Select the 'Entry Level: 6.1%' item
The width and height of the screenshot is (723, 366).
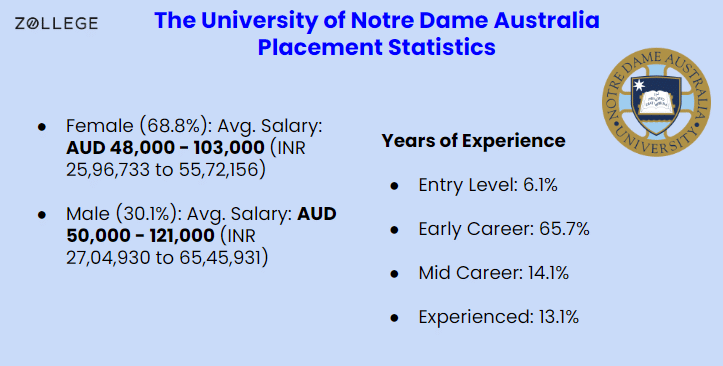pos(488,185)
